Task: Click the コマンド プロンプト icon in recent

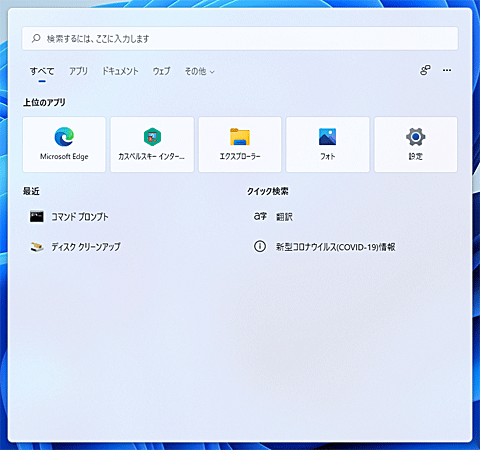Action: pos(37,216)
